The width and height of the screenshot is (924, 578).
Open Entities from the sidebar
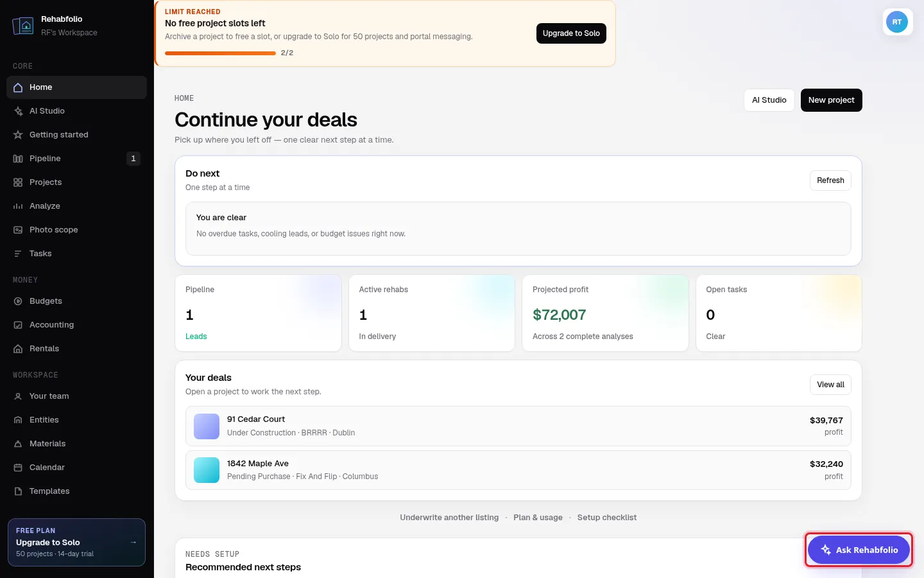[x=76, y=420]
